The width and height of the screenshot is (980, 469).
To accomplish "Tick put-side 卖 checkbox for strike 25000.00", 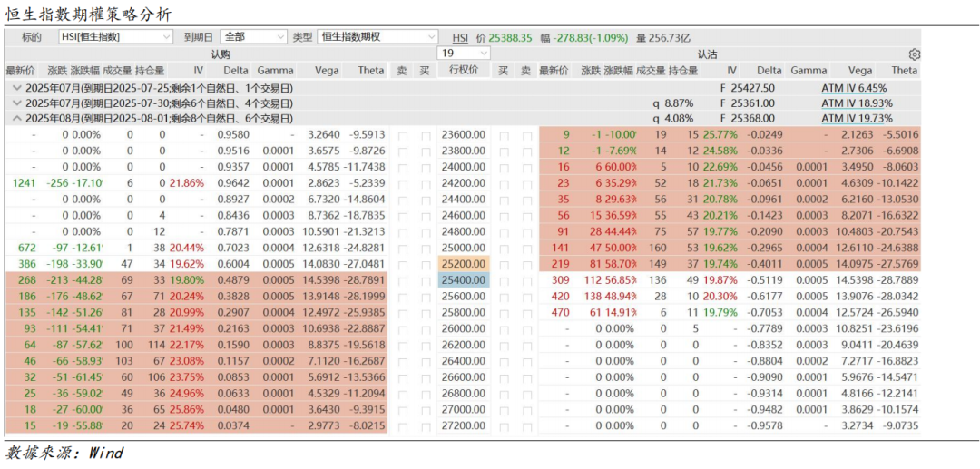I will tap(527, 248).
